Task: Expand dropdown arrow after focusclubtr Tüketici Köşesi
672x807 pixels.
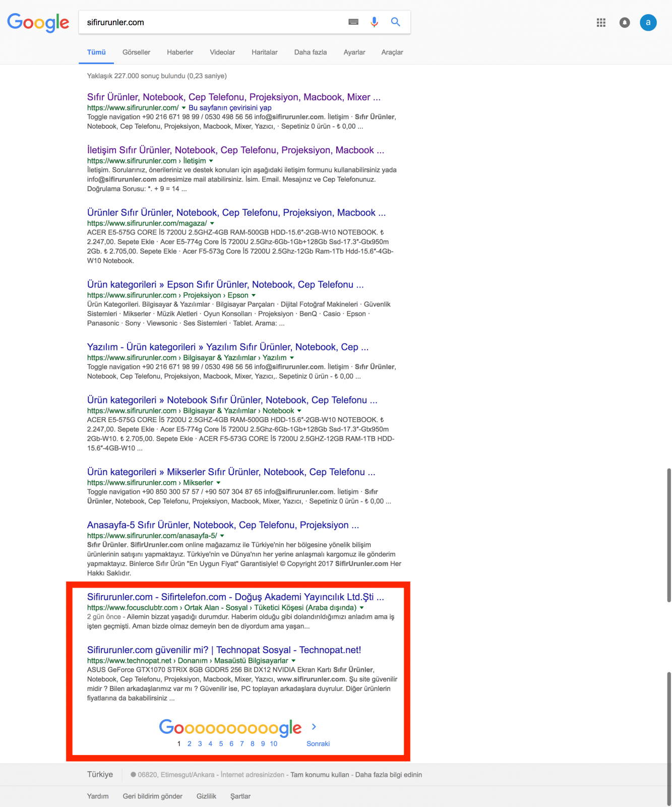Action: click(361, 608)
